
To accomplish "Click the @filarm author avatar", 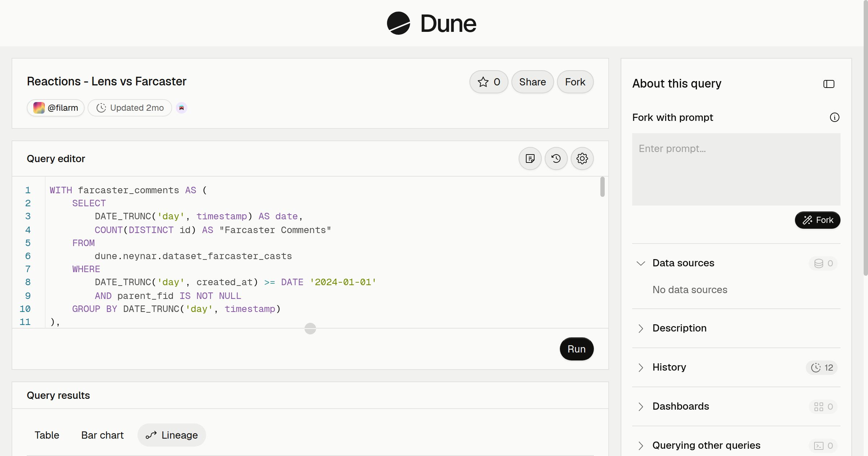I will (39, 108).
